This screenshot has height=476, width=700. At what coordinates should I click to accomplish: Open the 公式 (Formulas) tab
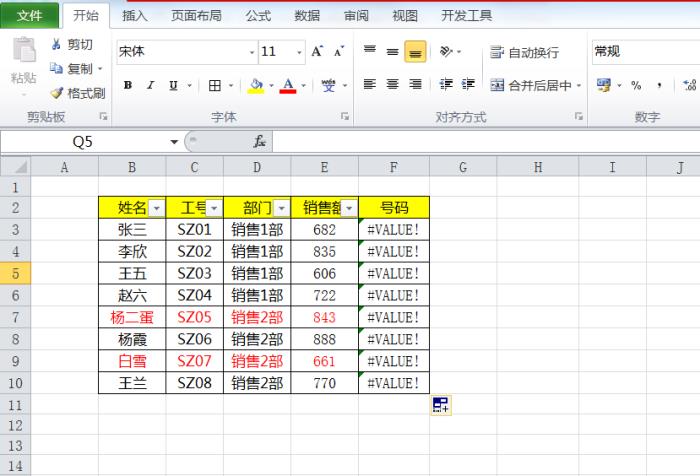tap(258, 16)
